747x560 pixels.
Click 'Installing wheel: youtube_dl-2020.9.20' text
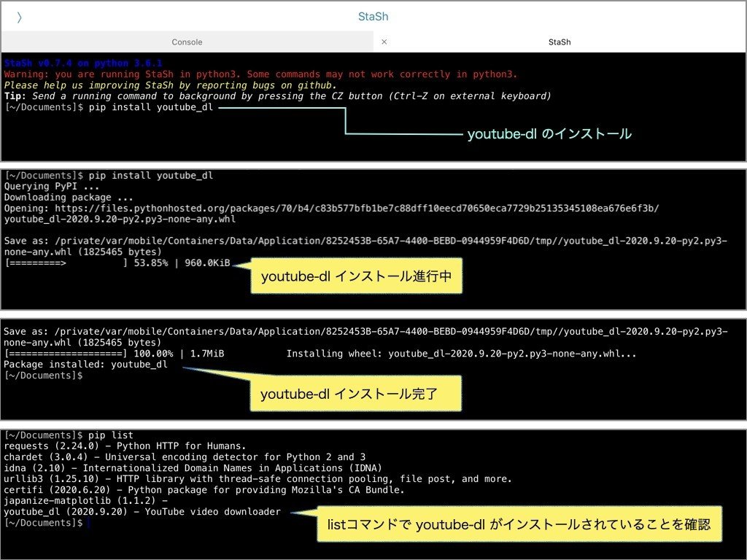(x=461, y=354)
